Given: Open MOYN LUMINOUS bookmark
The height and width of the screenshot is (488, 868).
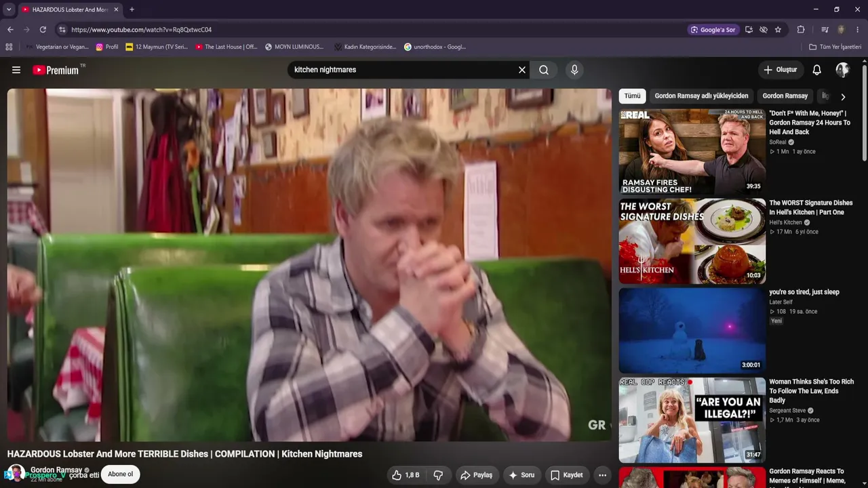Looking at the screenshot, I should point(294,47).
